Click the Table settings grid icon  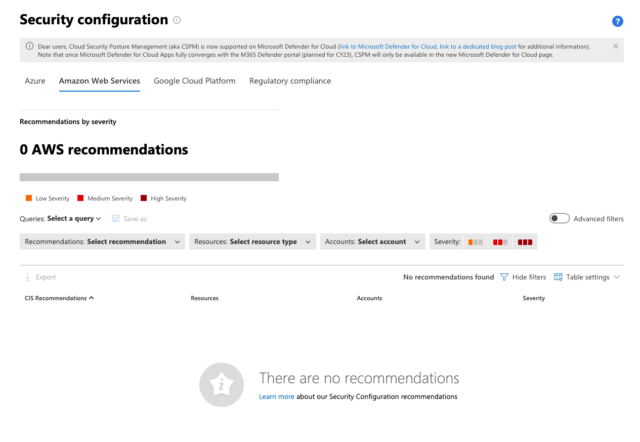click(x=558, y=277)
